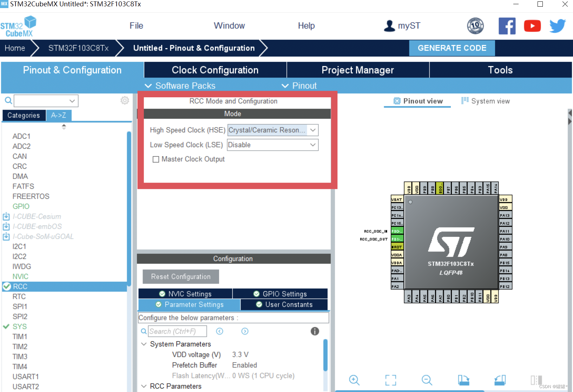Click the next search result arrow
573x392 pixels.
245,331
